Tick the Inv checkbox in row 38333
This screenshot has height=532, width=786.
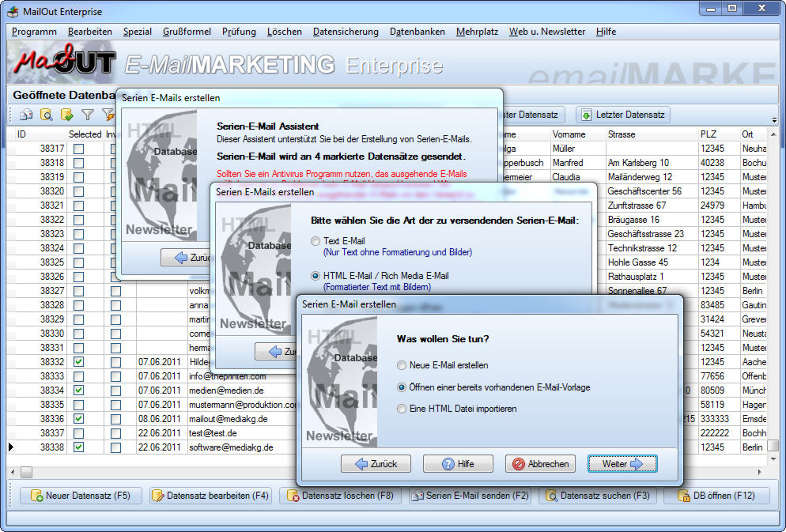[x=115, y=376]
